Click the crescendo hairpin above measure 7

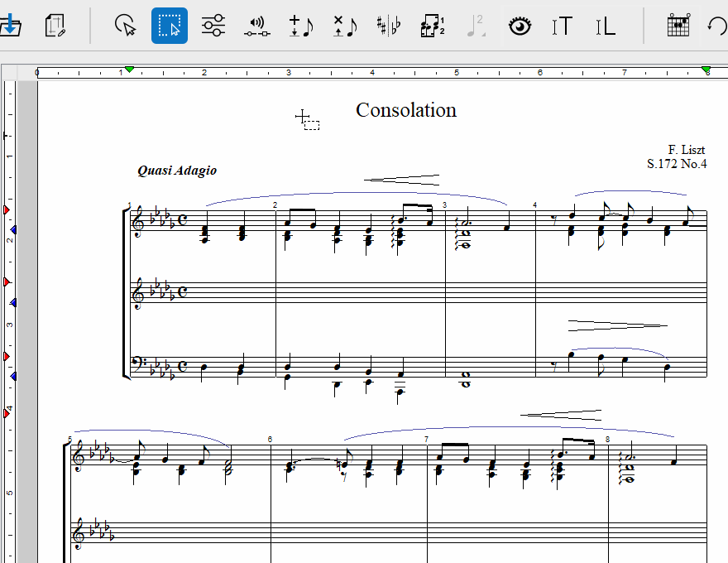[561, 416]
